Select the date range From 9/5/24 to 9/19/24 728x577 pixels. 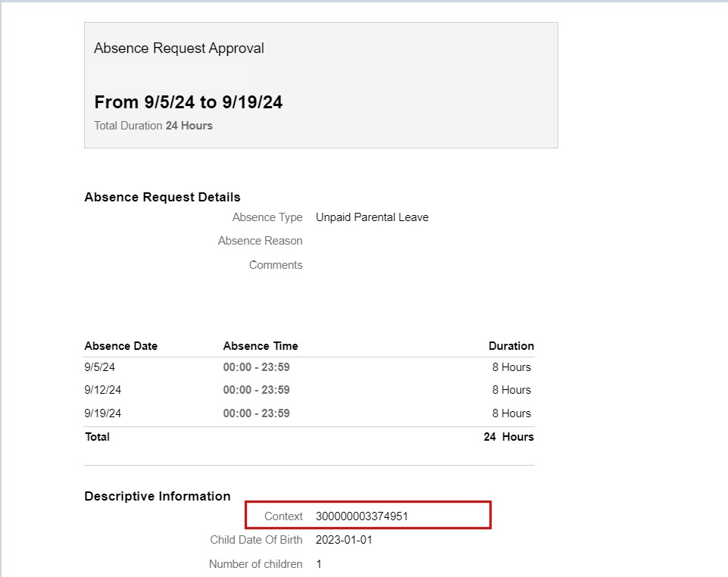click(188, 101)
